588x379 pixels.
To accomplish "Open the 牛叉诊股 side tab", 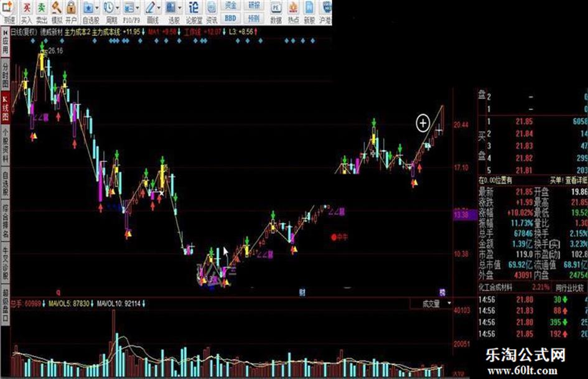I will [5, 263].
